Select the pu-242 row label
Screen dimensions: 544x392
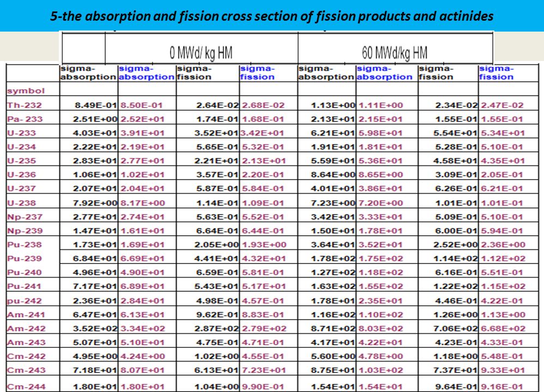[x=25, y=301]
